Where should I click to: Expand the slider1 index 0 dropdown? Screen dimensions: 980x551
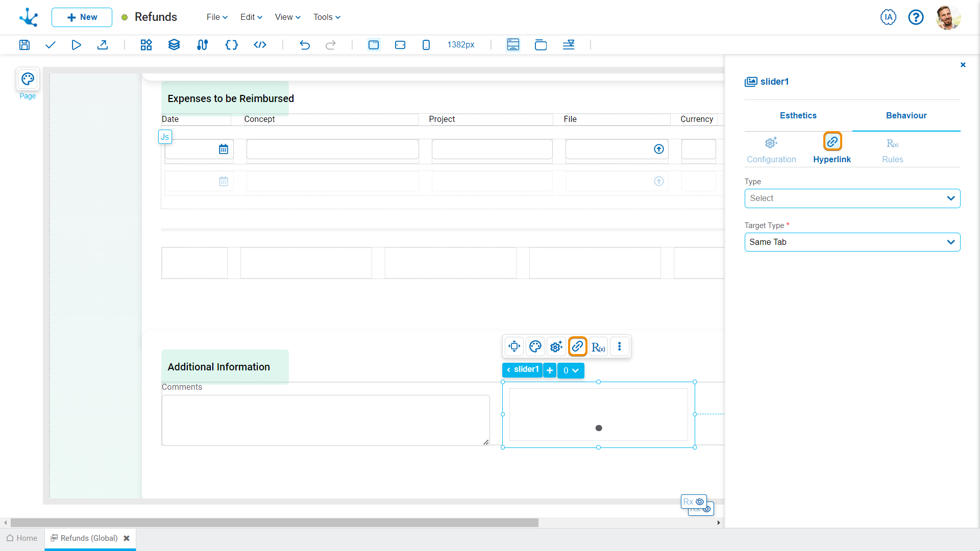(x=571, y=370)
